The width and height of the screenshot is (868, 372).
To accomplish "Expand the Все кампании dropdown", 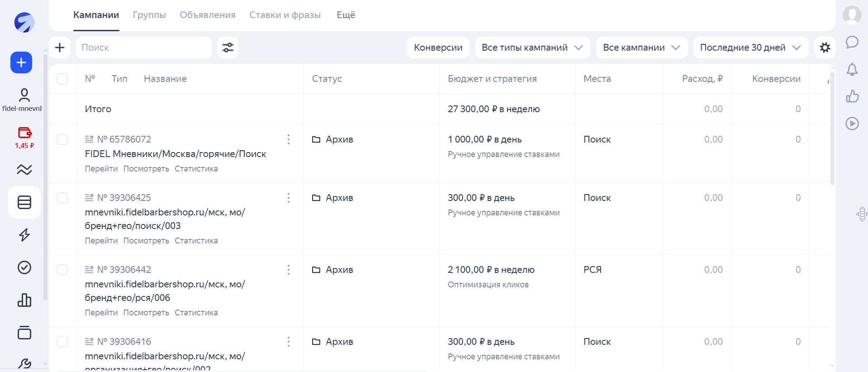I will point(642,48).
